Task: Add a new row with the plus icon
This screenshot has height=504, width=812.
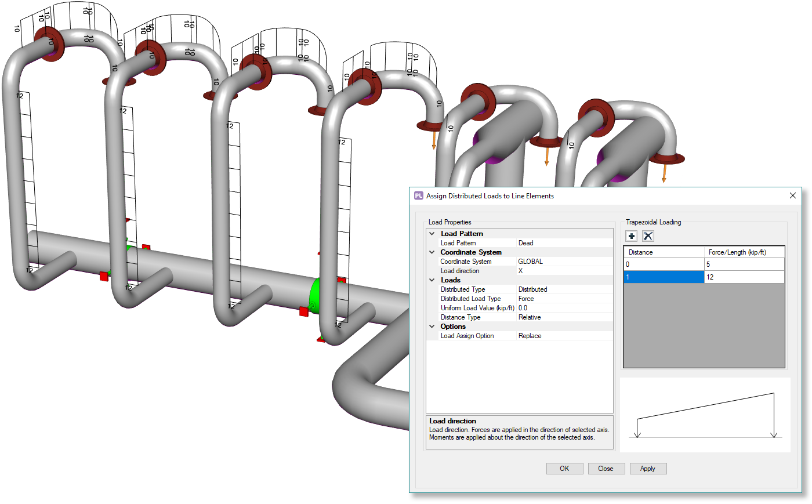Action: click(x=631, y=236)
